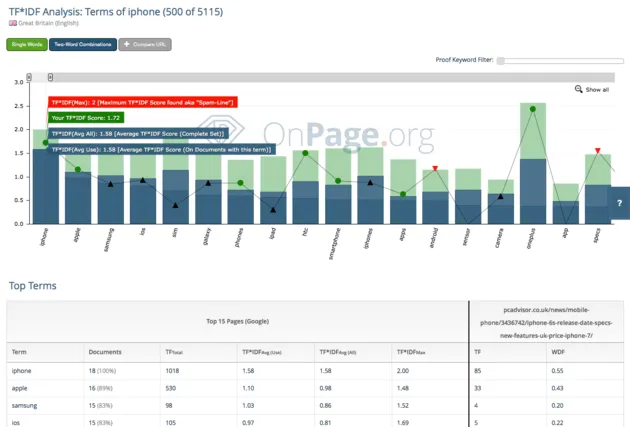Click the green Your TF*IDF Score label

click(x=86, y=118)
